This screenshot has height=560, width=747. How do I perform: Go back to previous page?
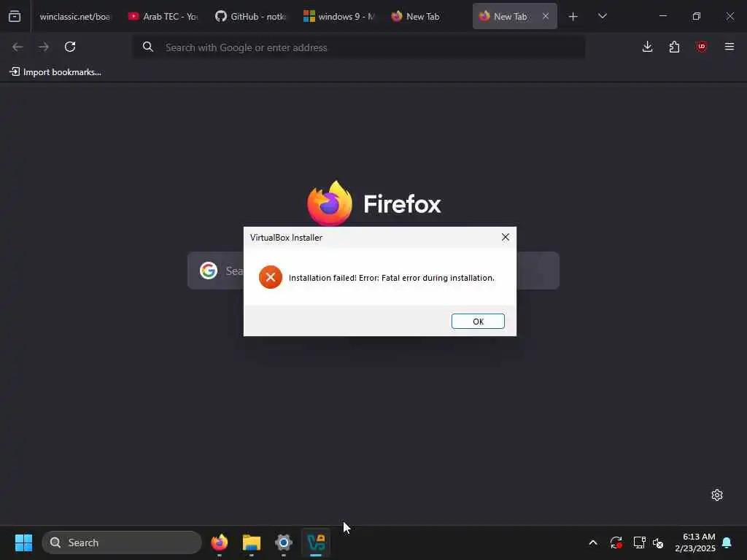(18, 47)
